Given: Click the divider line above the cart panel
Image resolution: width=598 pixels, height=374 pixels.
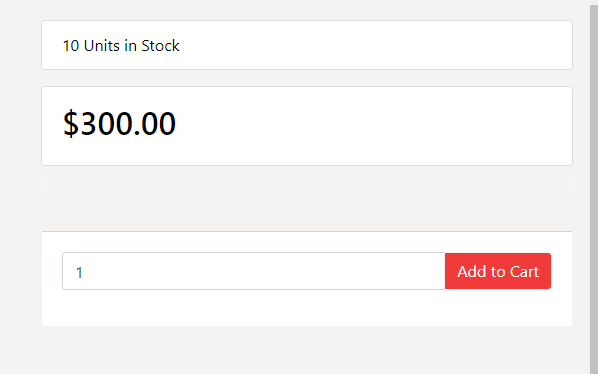Looking at the screenshot, I should coord(307,231).
